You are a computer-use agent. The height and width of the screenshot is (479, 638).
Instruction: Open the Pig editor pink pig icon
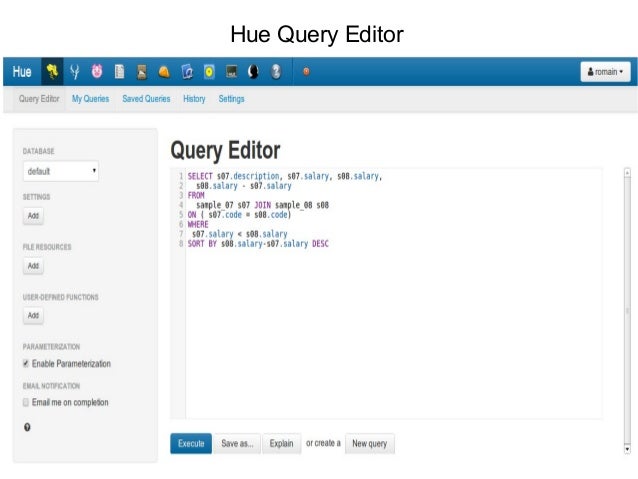point(97,71)
